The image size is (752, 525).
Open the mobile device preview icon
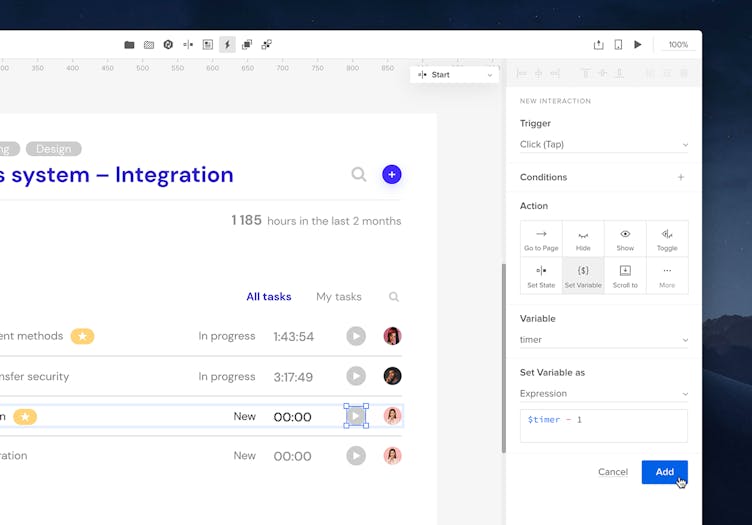[618, 45]
